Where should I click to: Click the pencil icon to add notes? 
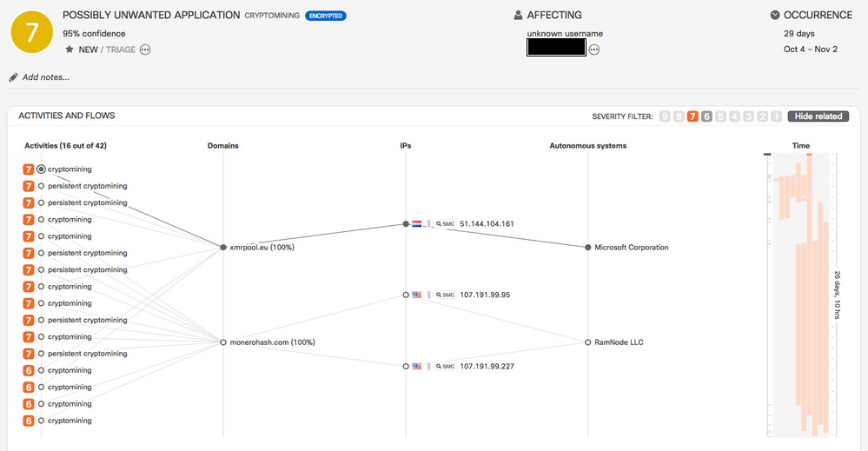13,77
